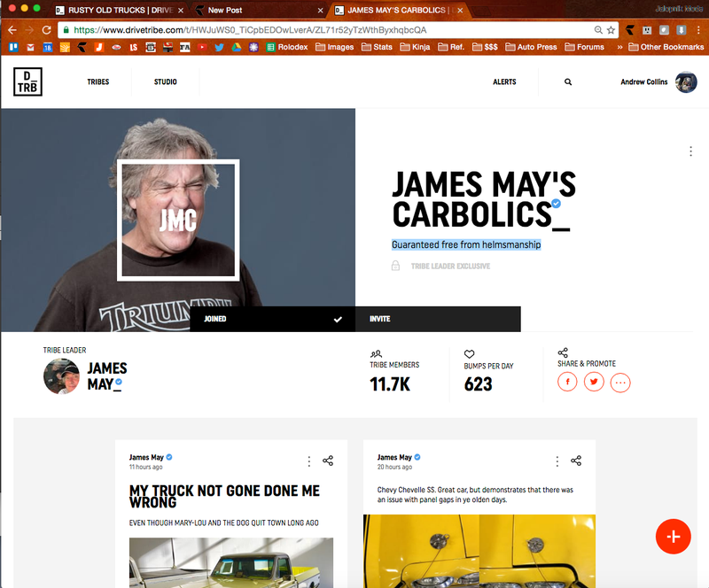Open Andrew Collins profile name
This screenshot has height=588, width=709.
[644, 81]
